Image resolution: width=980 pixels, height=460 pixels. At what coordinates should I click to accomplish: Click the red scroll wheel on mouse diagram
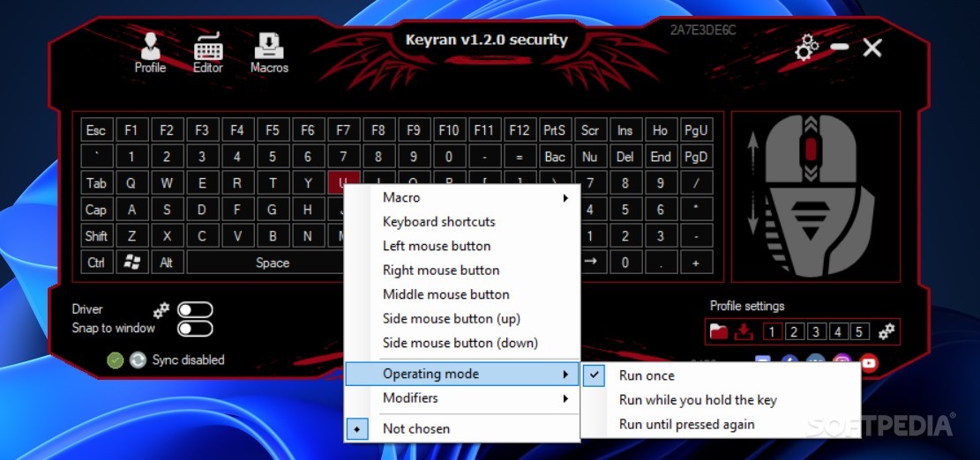(811, 149)
